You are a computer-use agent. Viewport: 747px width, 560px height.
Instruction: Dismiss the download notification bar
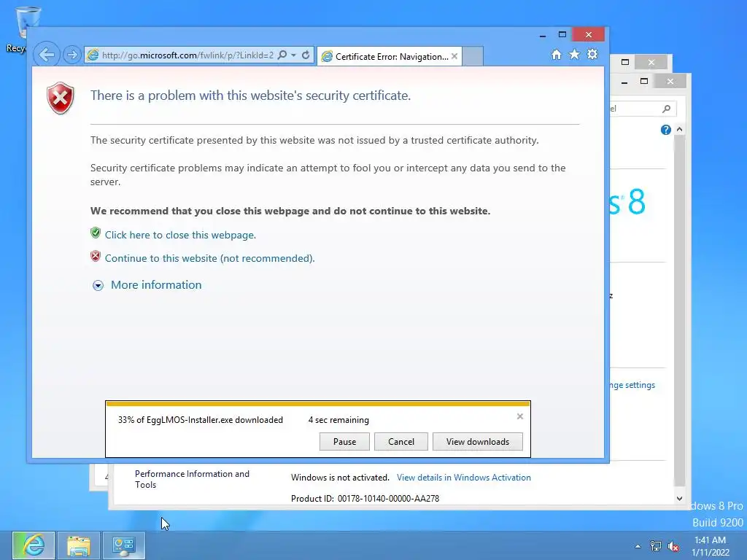tap(519, 416)
